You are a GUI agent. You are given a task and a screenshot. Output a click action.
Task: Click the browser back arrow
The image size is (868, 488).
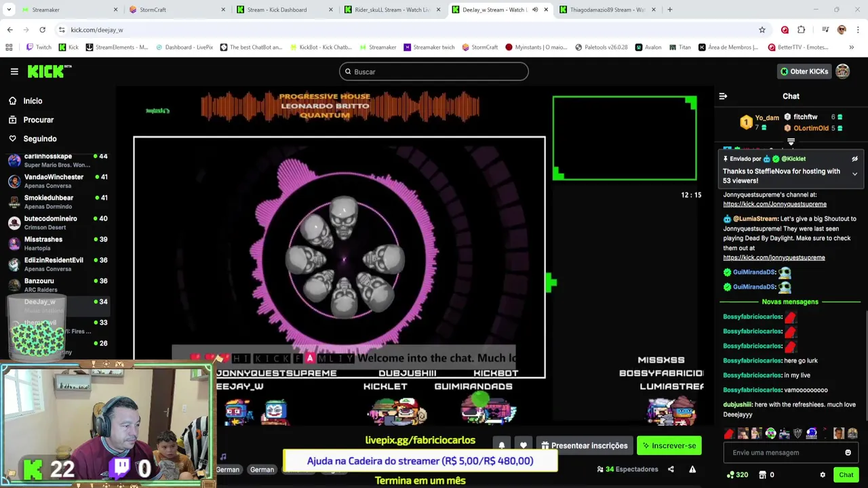pyautogui.click(x=9, y=30)
